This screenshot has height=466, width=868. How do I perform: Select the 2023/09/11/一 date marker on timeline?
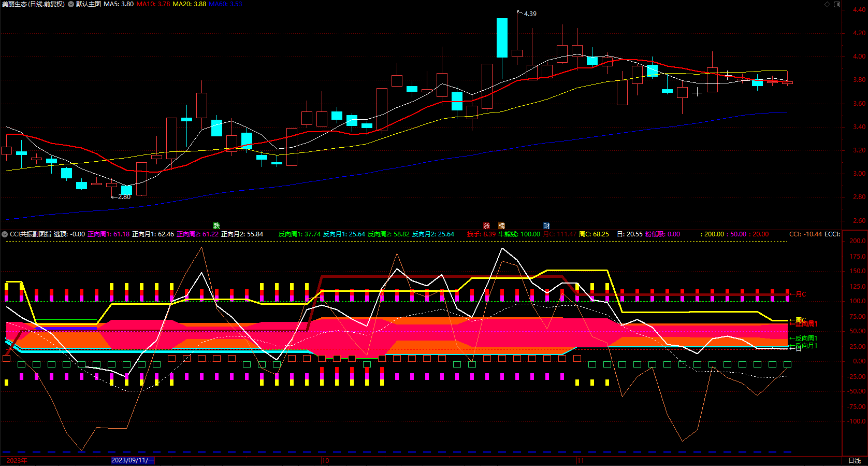tap(133, 460)
